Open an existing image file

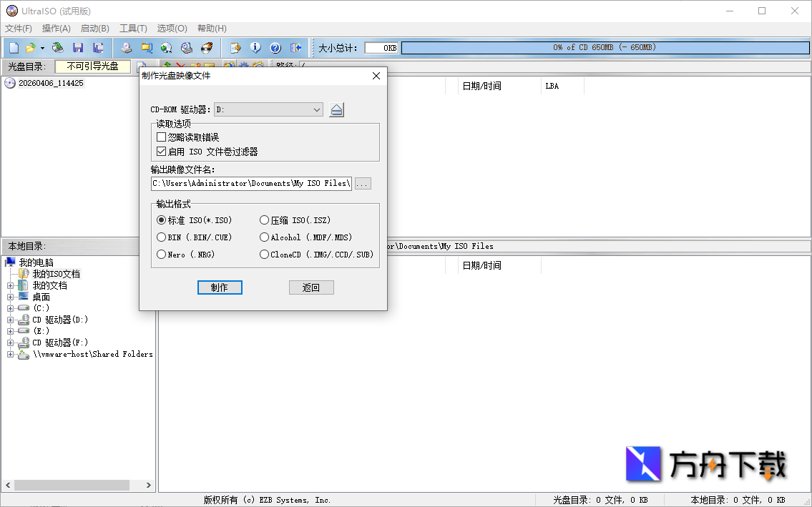click(30, 47)
